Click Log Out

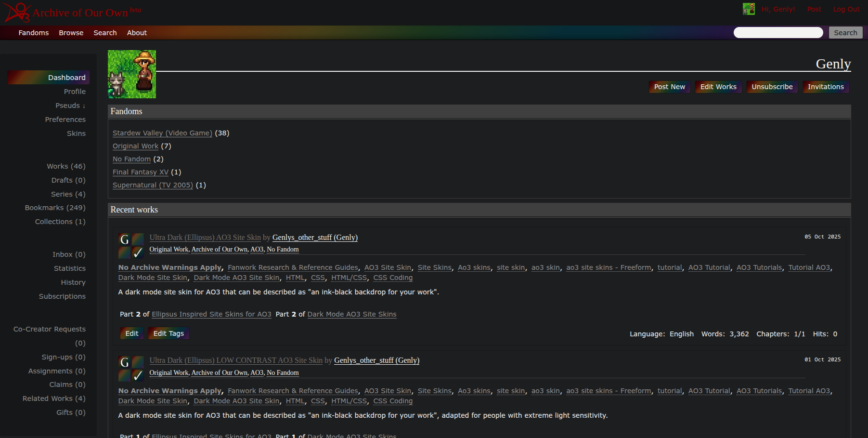pyautogui.click(x=846, y=9)
